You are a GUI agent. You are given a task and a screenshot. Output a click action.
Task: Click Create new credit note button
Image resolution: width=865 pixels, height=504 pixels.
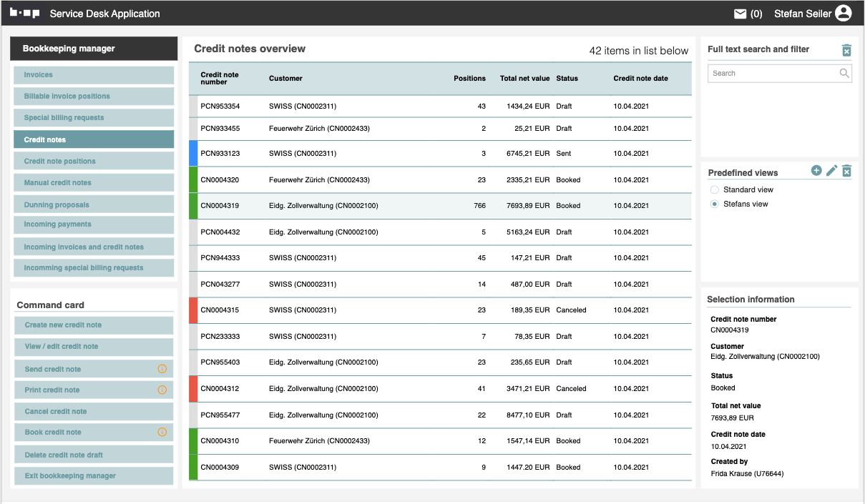pos(94,325)
